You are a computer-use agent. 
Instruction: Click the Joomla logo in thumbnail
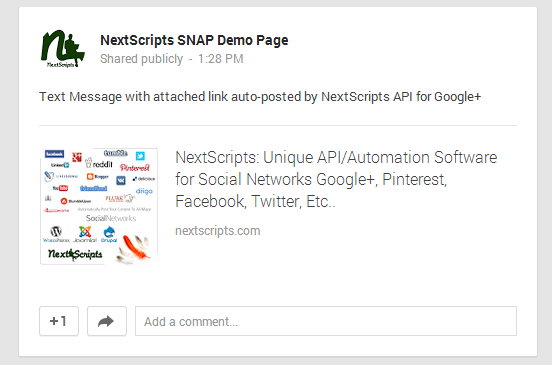(85, 232)
